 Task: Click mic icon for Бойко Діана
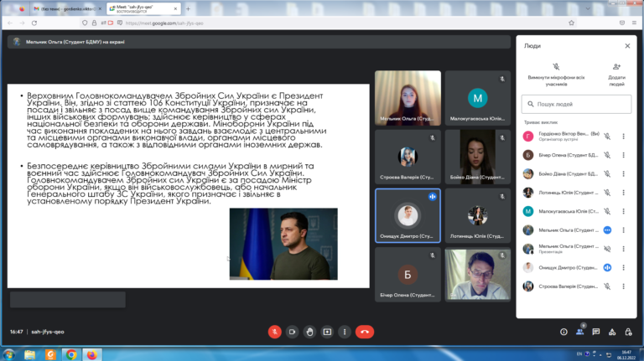pos(607,174)
